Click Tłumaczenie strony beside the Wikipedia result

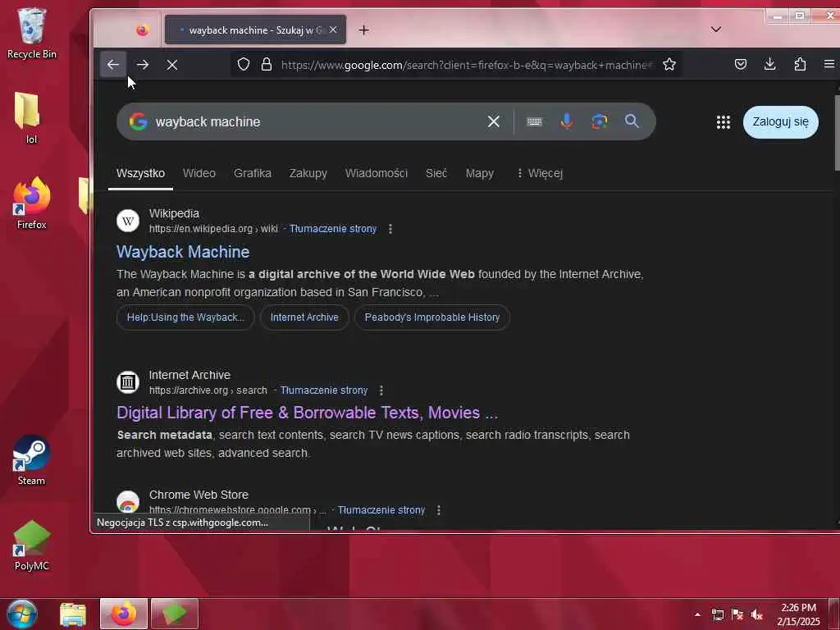click(x=333, y=229)
